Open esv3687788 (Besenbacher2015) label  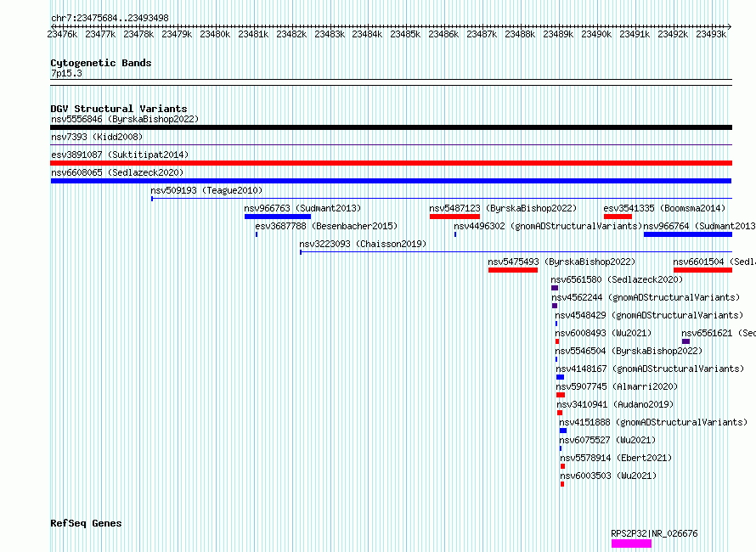(326, 226)
